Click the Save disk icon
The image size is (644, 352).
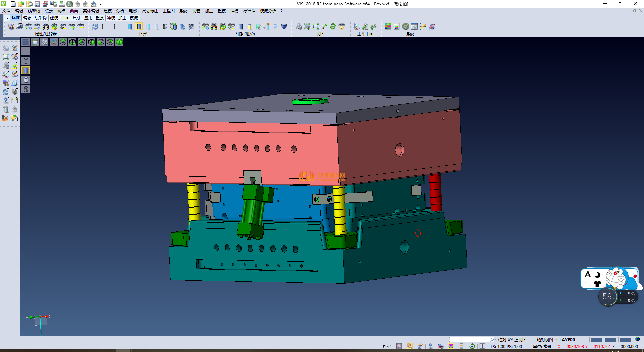coord(37,4)
